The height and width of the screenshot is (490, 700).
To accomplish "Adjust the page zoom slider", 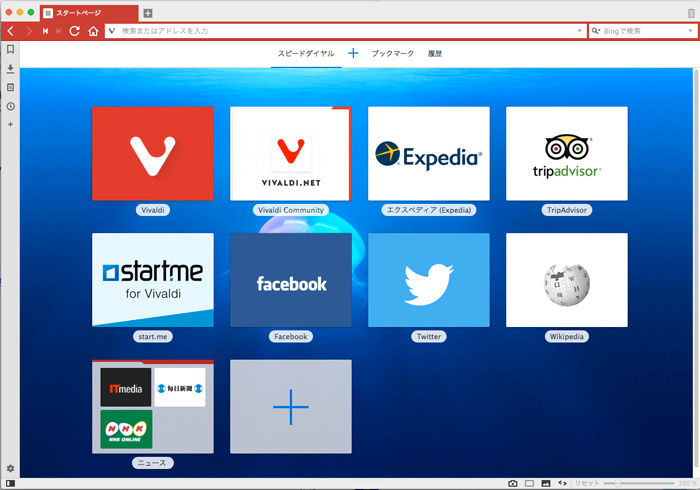I will (x=639, y=483).
